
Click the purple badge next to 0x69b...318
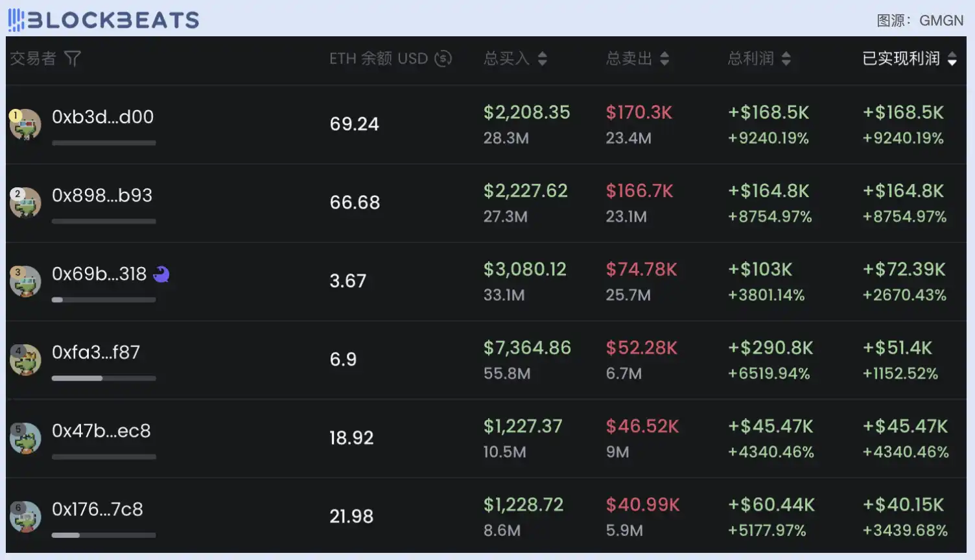click(x=161, y=275)
